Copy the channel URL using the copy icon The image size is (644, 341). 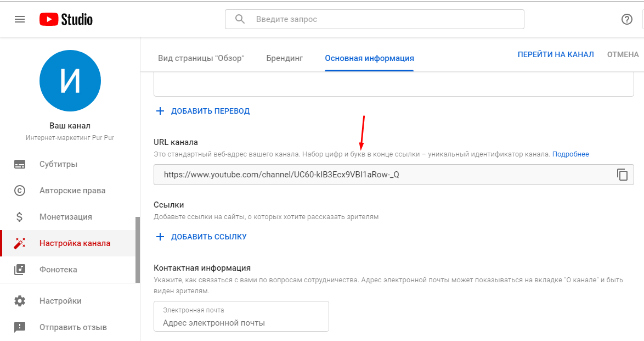click(623, 175)
